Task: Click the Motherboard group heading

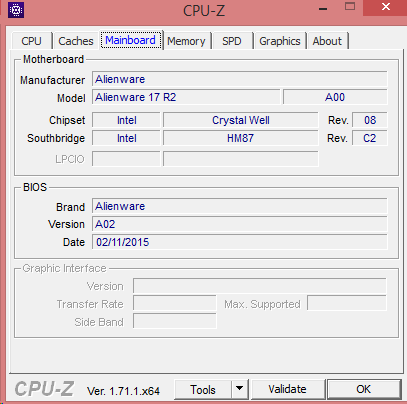Action: tap(53, 59)
